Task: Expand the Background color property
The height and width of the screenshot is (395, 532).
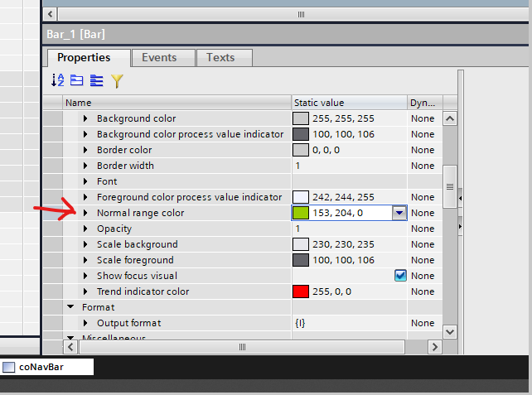Action: (85, 119)
